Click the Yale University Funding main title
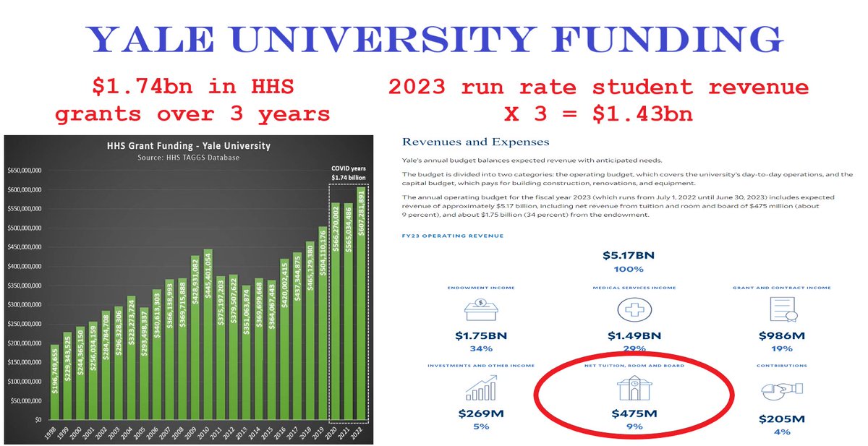Screen dimensions: 868x446 pyautogui.click(x=434, y=40)
